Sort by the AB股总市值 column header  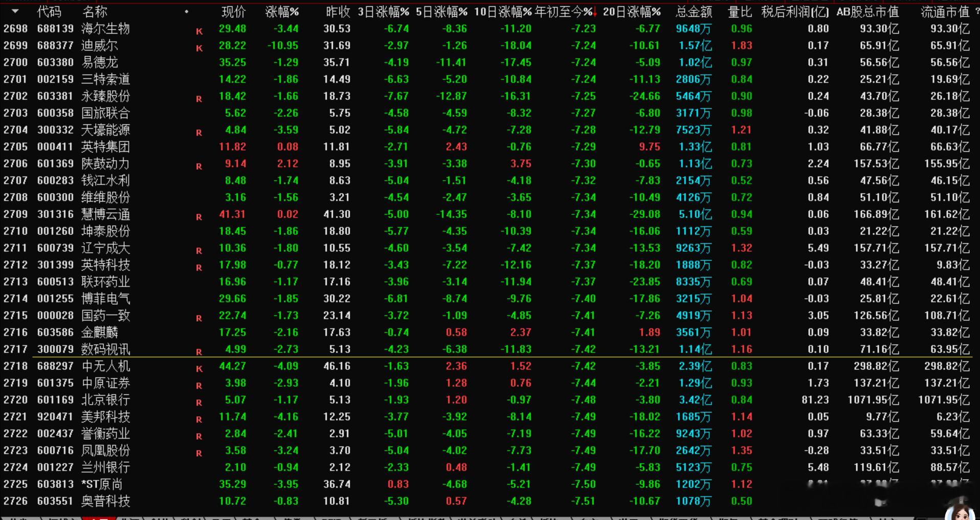(x=868, y=12)
